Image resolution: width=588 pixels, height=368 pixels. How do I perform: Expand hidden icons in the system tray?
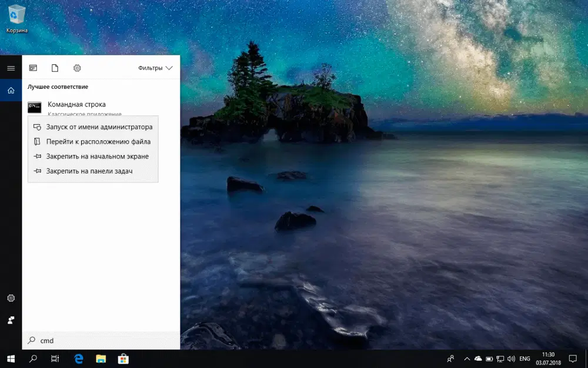466,358
